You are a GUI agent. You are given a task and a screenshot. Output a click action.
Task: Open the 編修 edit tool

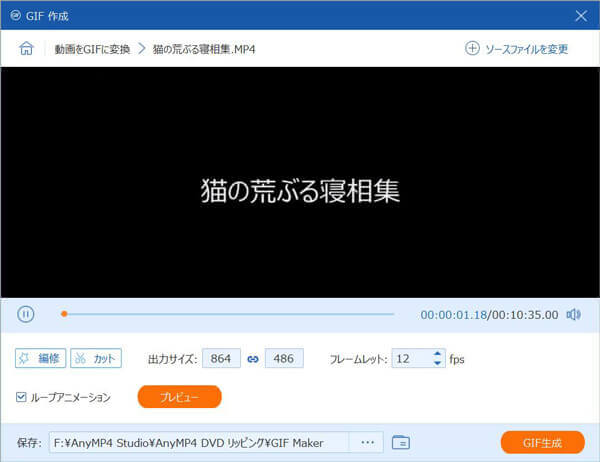coord(40,358)
